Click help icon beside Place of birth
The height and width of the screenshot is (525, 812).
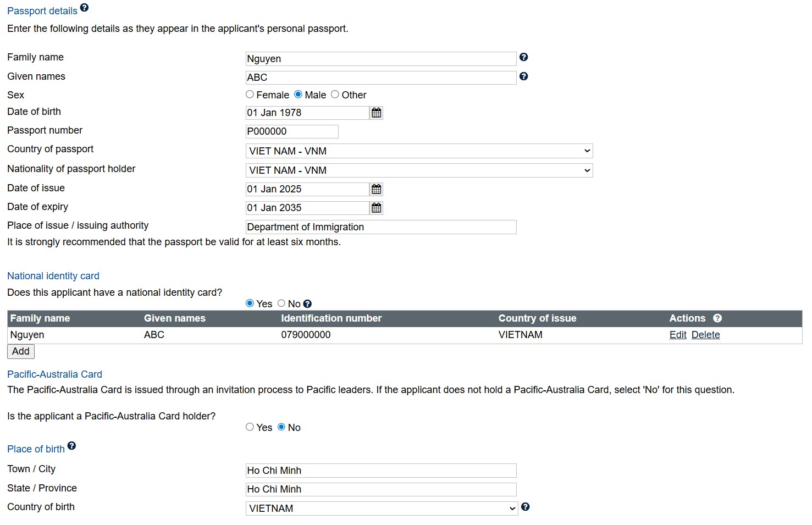(x=71, y=446)
